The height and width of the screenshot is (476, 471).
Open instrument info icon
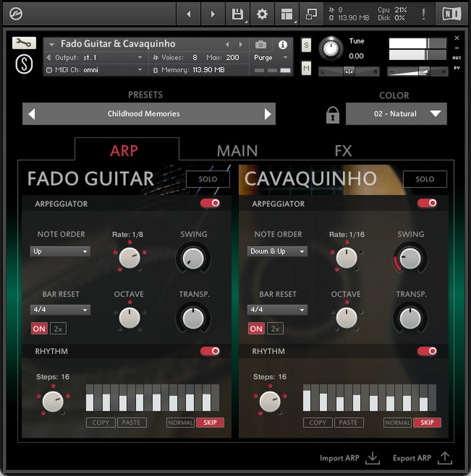[283, 44]
